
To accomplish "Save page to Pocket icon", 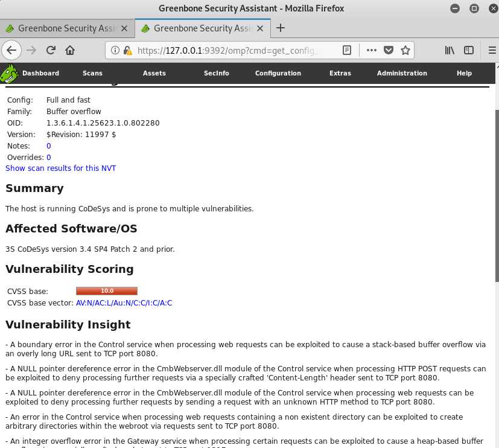I will 389,50.
